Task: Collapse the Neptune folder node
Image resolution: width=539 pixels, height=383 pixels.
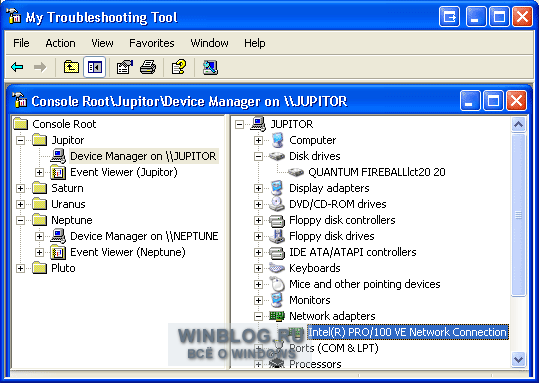Action: coord(20,220)
